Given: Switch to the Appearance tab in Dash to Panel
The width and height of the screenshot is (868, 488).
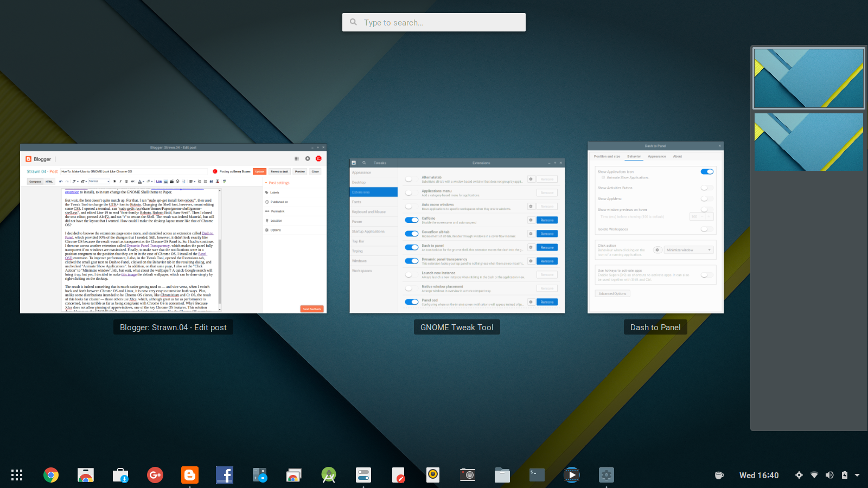Looking at the screenshot, I should [656, 156].
